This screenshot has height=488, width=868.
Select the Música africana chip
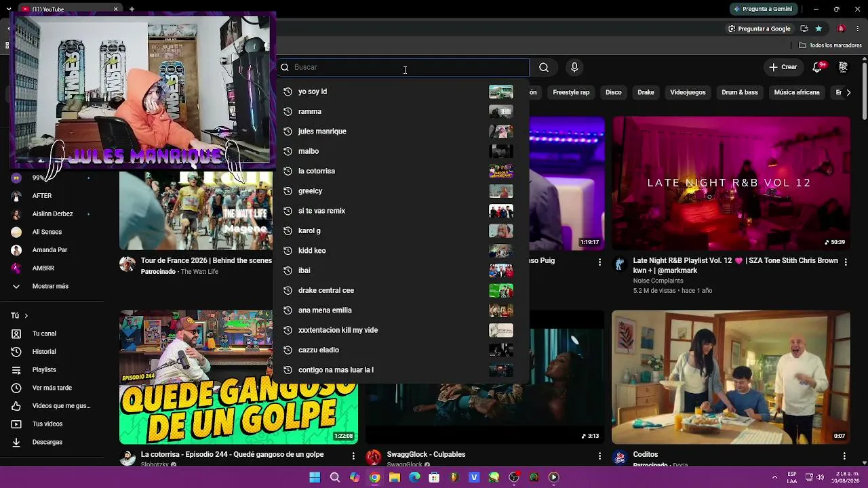pyautogui.click(x=797, y=92)
